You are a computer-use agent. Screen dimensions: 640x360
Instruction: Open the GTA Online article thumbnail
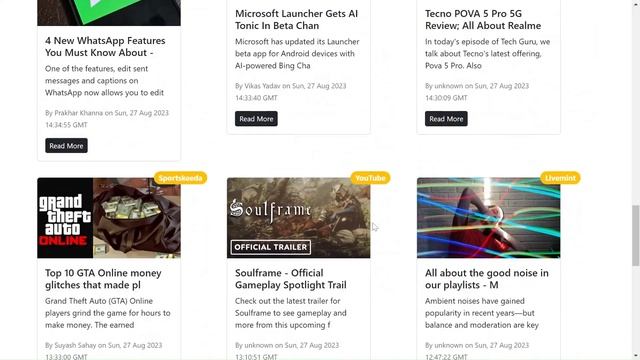109,218
